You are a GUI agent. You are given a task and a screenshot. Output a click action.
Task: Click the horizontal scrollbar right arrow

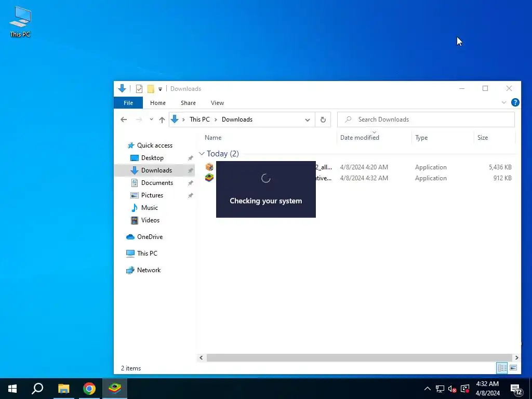[516, 357]
